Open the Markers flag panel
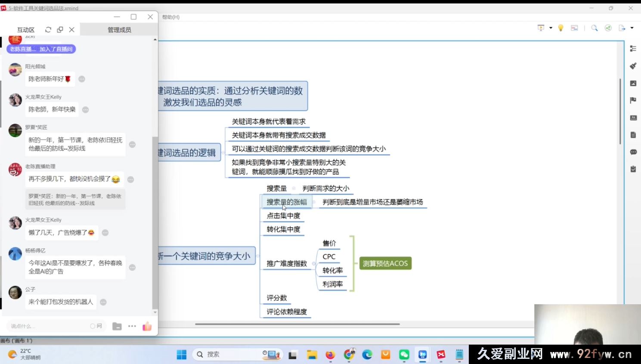Screen dimensions: 641x364 click(633, 100)
